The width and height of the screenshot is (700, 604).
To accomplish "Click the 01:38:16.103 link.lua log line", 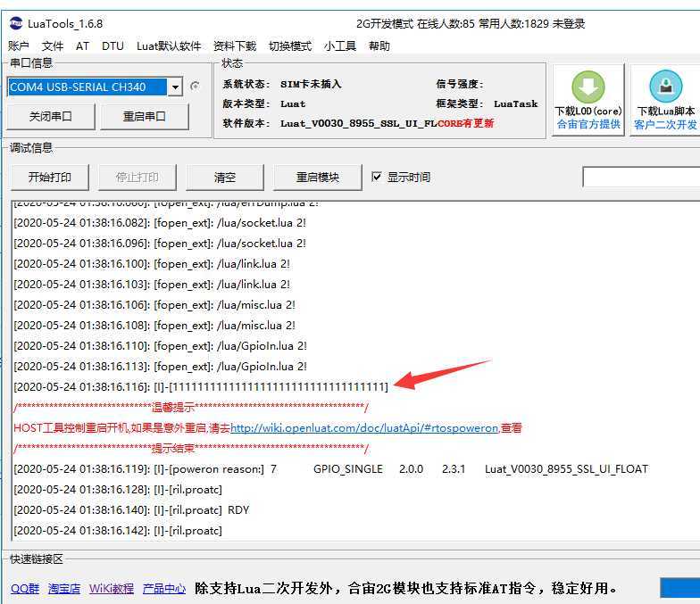I will 152,284.
